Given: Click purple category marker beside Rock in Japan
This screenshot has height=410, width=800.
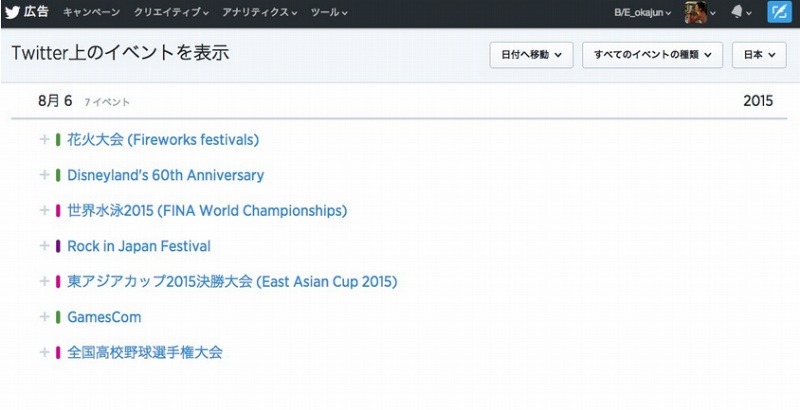Looking at the screenshot, I should point(58,246).
